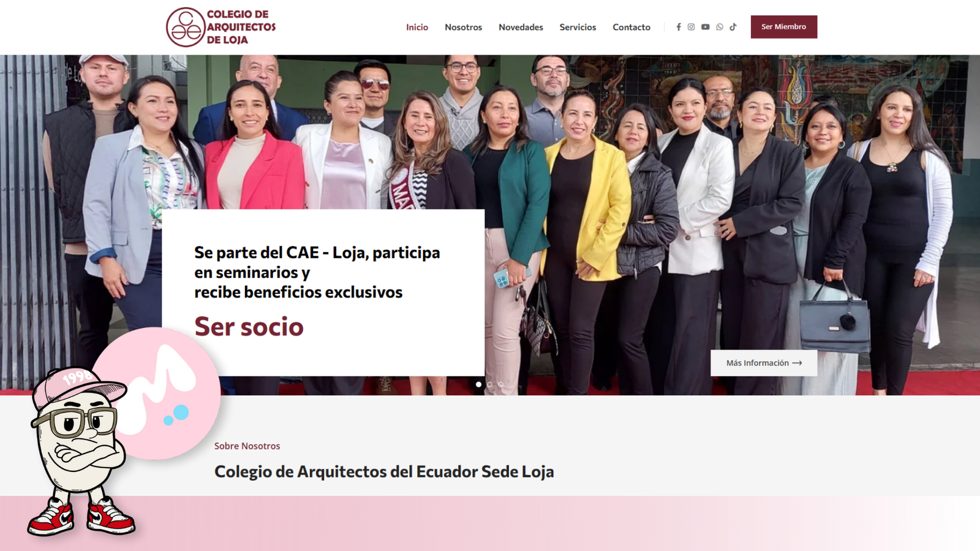Open the TikTok profile icon
Screen dimensions: 980x551
click(733, 27)
